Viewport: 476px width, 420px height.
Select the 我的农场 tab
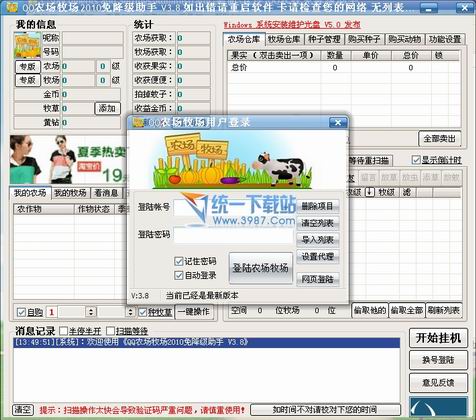[30, 193]
